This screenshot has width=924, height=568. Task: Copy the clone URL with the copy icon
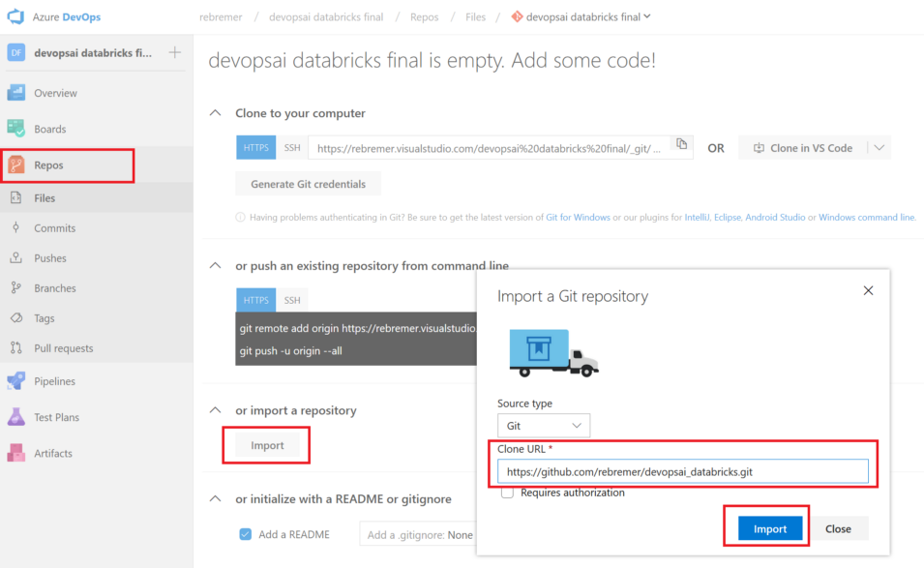pos(682,144)
